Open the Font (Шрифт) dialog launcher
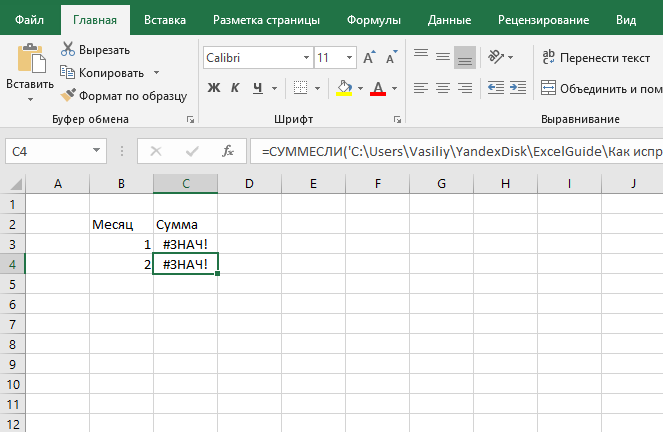The image size is (663, 432). click(x=397, y=120)
